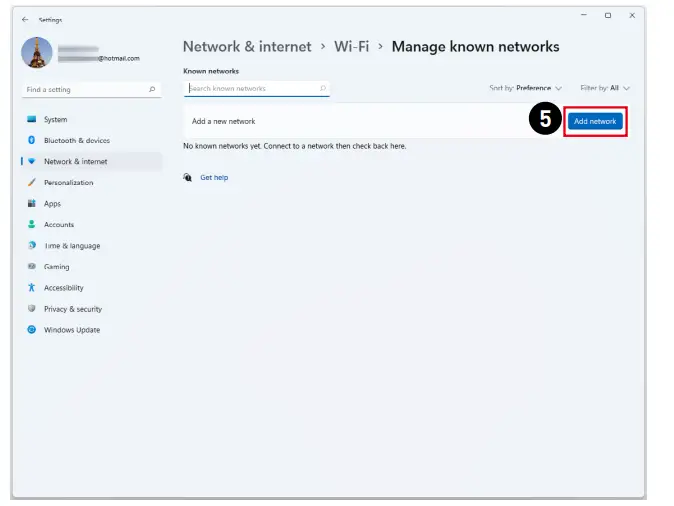Click the user profile avatar picture
Screen dimensions: 674x506
point(37,53)
